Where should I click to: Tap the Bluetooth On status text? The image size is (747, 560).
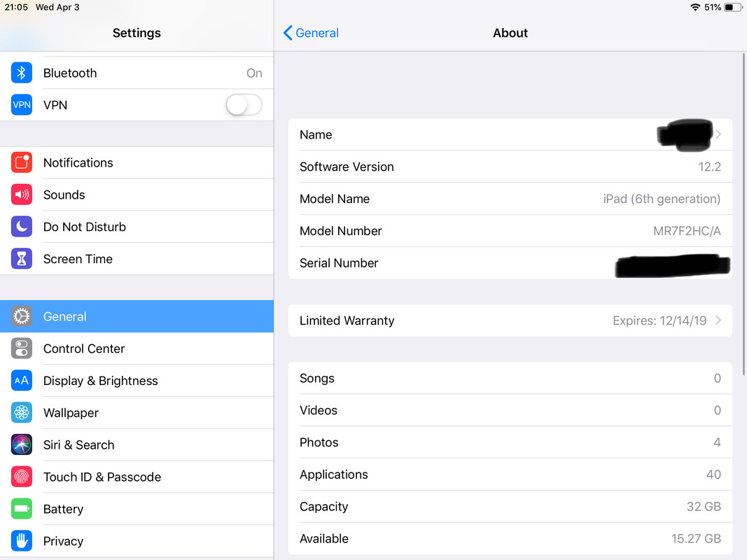[x=254, y=73]
